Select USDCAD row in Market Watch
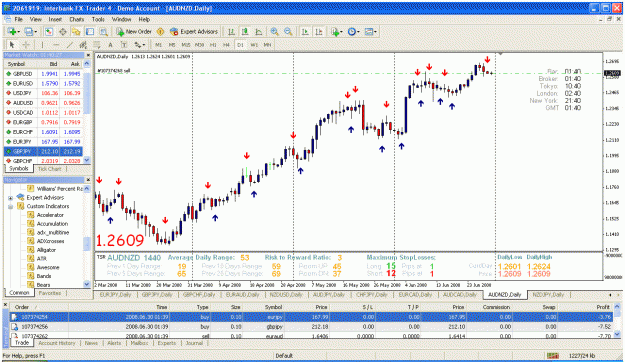The image size is (625, 362). pos(43,113)
